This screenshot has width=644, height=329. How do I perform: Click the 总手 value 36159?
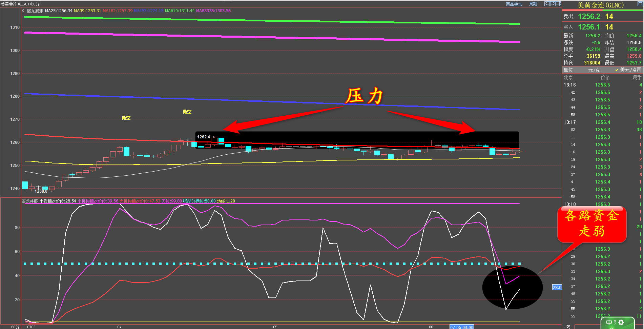pos(594,56)
